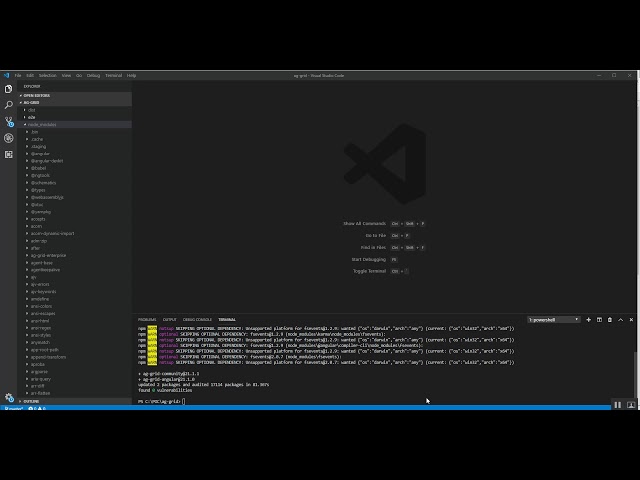Viewport: 640px width, 480px height.
Task: Maximize the panel with the up chevron
Action: pos(620,320)
